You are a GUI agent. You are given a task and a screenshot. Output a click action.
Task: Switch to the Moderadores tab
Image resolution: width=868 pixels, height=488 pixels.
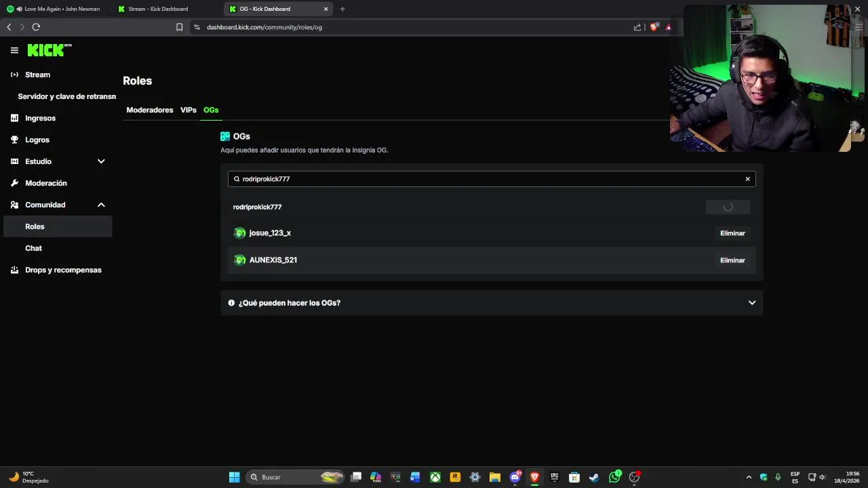click(x=150, y=110)
